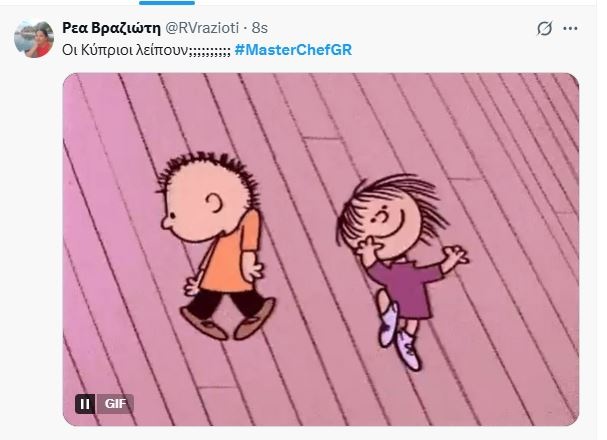This screenshot has height=440, width=607.
Task: Open Ρεα Βραζιώτη's profile picture
Action: (34, 38)
